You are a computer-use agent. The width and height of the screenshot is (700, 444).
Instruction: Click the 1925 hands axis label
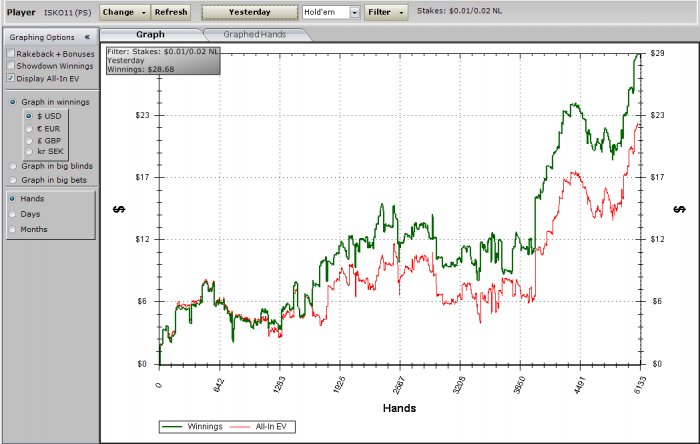coord(338,385)
